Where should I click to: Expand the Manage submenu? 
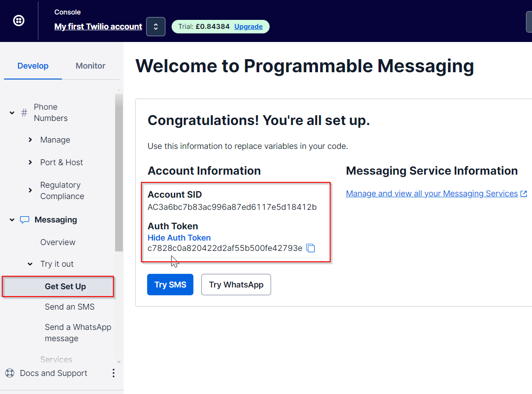30,140
